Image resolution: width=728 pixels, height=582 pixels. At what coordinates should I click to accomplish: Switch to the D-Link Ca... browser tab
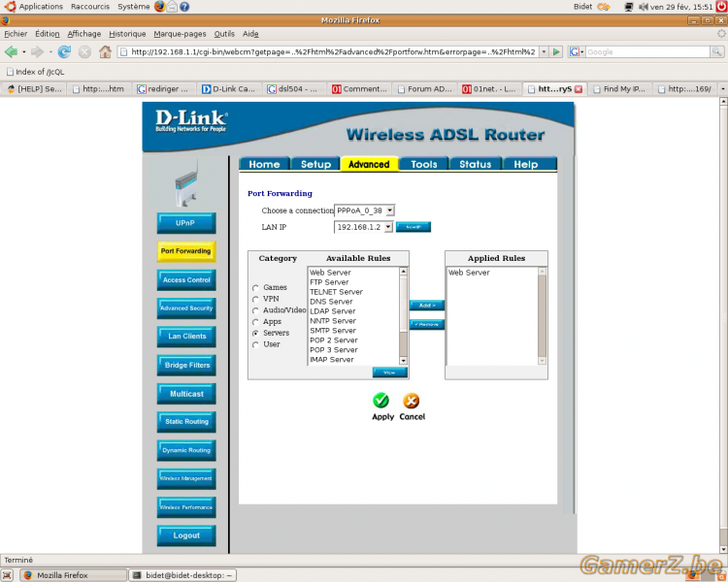click(229, 89)
